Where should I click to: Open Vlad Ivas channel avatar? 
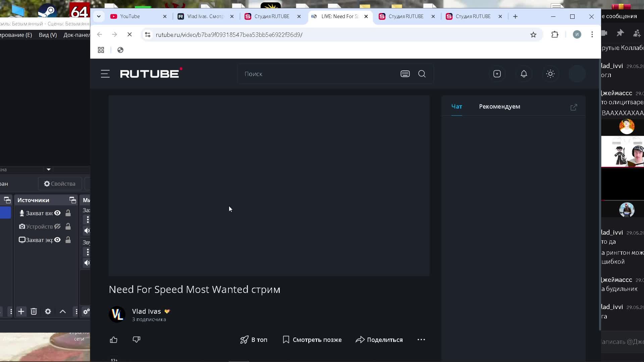pyautogui.click(x=117, y=314)
